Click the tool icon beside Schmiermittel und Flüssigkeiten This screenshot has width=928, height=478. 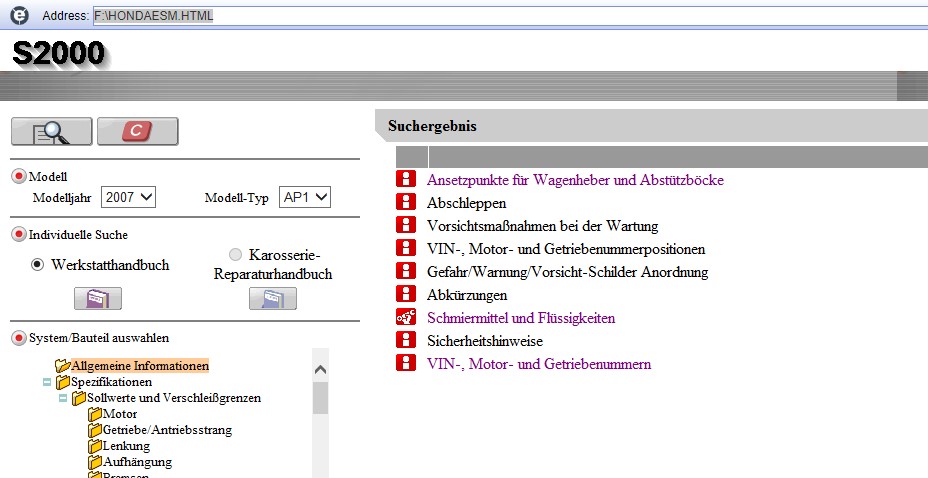(405, 318)
